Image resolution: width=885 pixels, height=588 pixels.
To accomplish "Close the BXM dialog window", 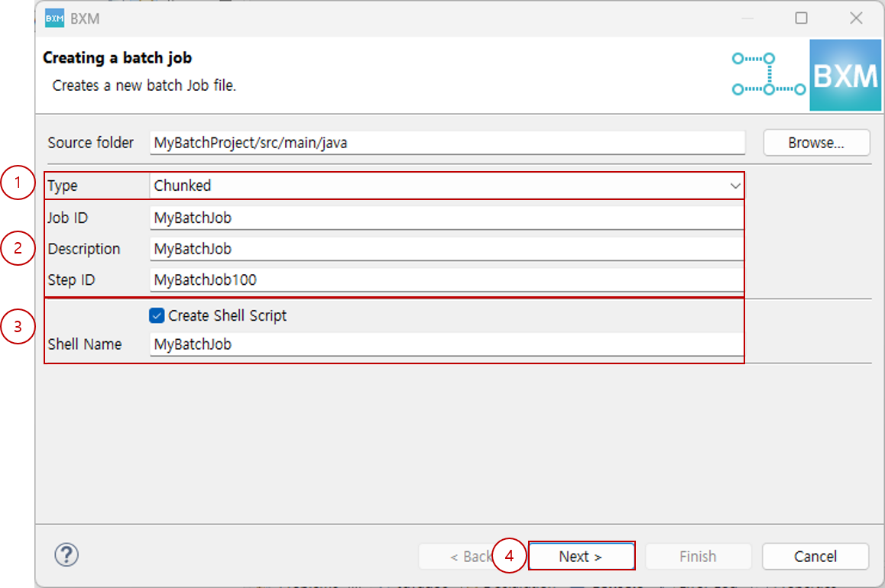I will click(x=856, y=18).
